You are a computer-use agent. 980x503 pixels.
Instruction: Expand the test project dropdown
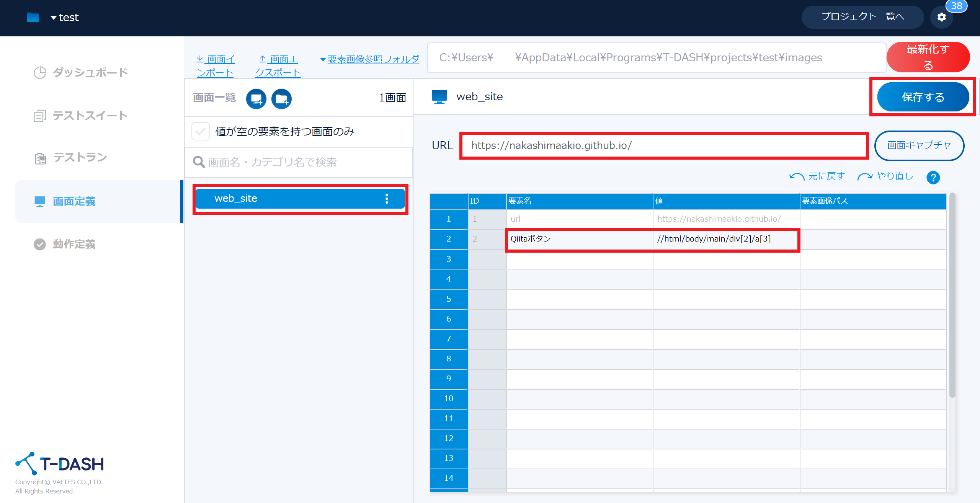64,17
